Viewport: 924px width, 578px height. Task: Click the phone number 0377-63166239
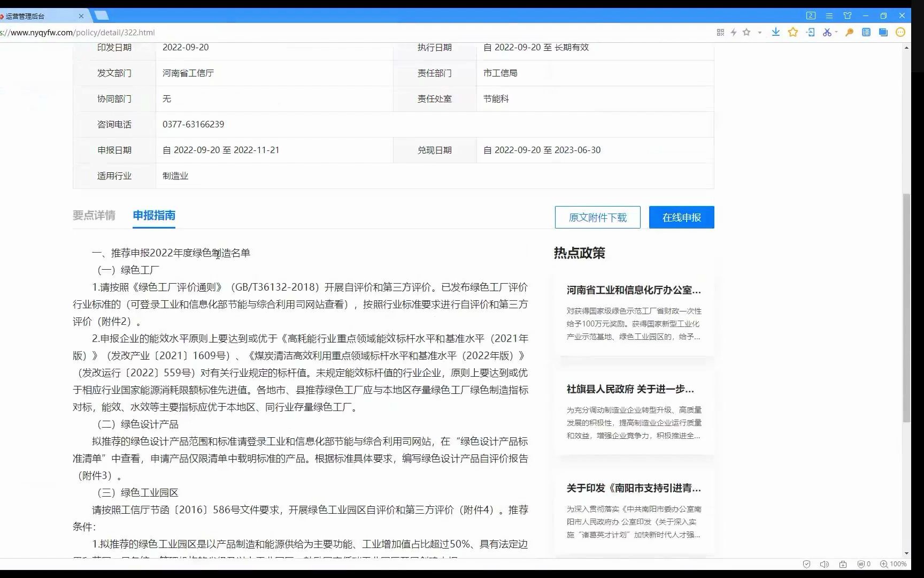click(193, 124)
